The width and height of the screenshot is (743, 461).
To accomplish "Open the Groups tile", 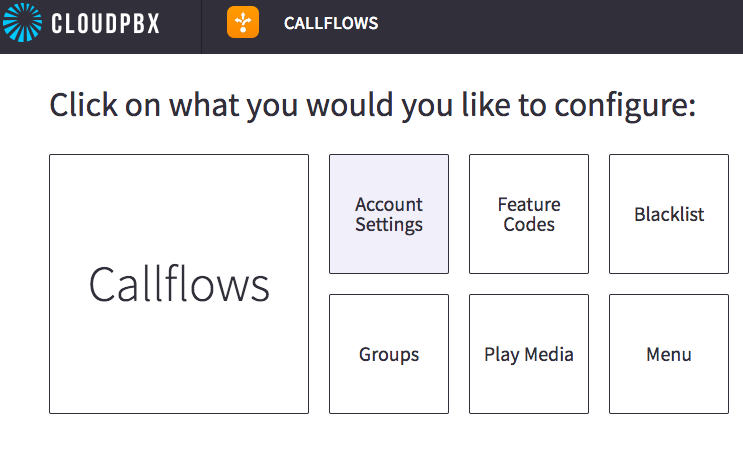I will 389,354.
